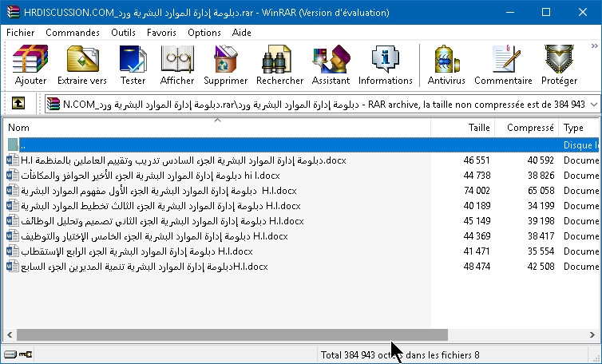Click scroll right arrow of horizontal scrollbar
This screenshot has width=602, height=364.
[x=592, y=334]
